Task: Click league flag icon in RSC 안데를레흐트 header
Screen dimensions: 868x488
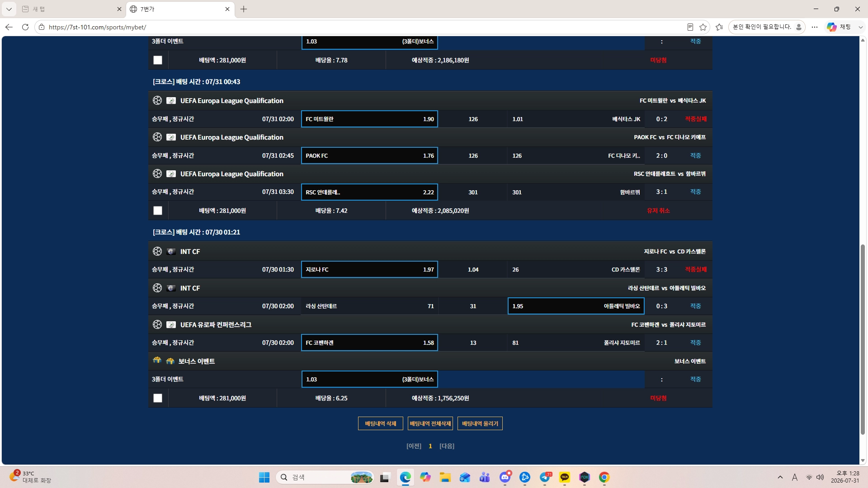Action: [x=171, y=174]
